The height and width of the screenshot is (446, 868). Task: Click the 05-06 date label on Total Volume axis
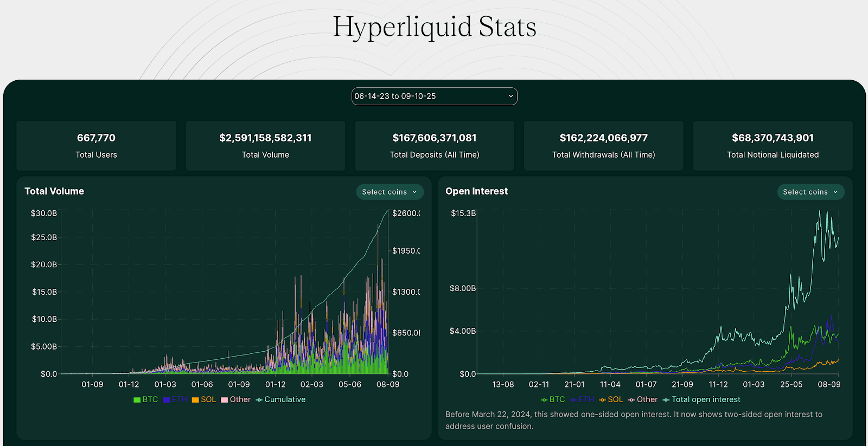[350, 384]
